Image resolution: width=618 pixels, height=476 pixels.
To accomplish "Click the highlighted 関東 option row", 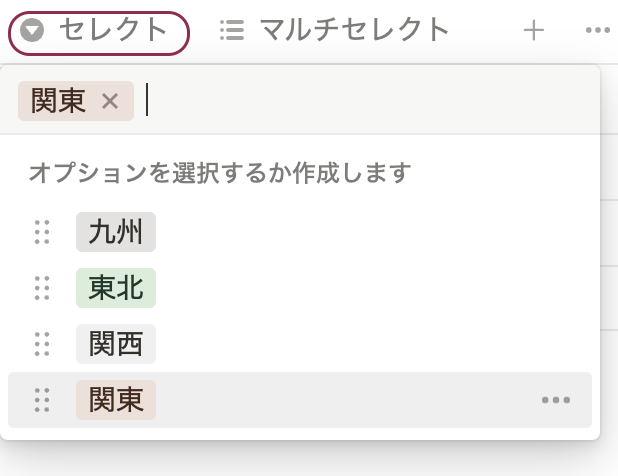I will [x=300, y=400].
